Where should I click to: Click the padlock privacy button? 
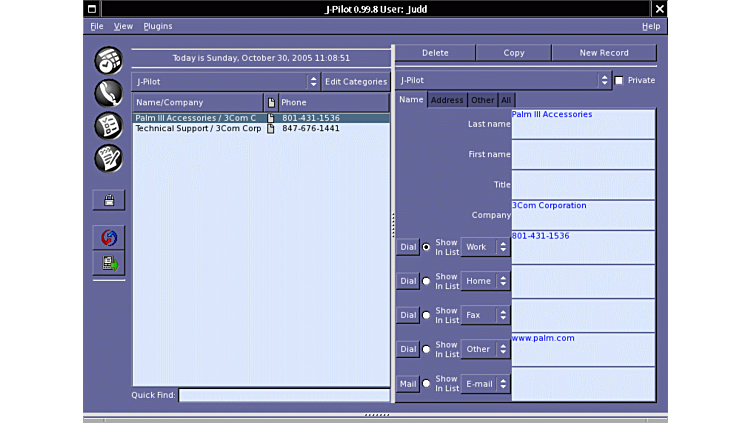coord(108,201)
